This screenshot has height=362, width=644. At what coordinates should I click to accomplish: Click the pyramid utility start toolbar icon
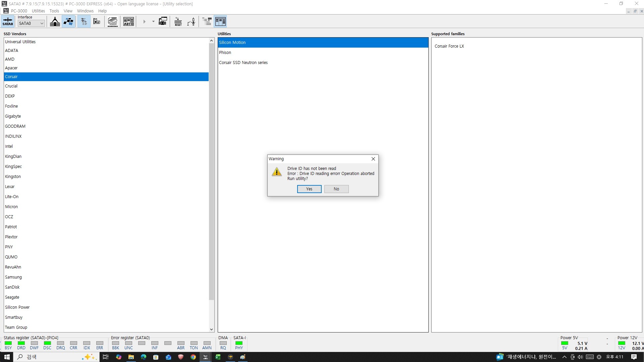pos(55,21)
